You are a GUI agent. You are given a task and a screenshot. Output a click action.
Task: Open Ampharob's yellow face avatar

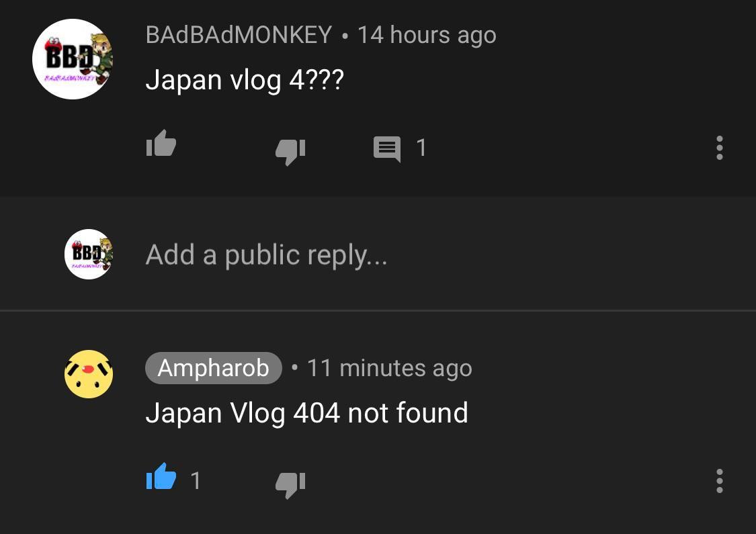coord(89,374)
